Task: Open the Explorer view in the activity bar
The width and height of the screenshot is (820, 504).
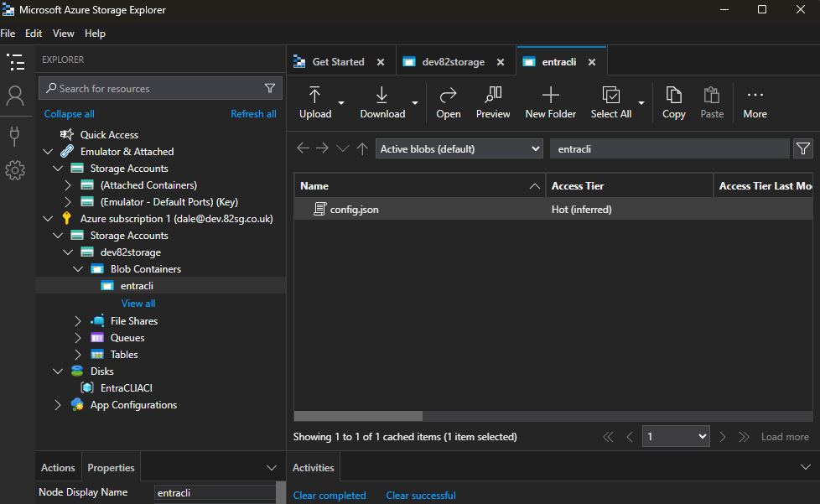Action: click(15, 62)
